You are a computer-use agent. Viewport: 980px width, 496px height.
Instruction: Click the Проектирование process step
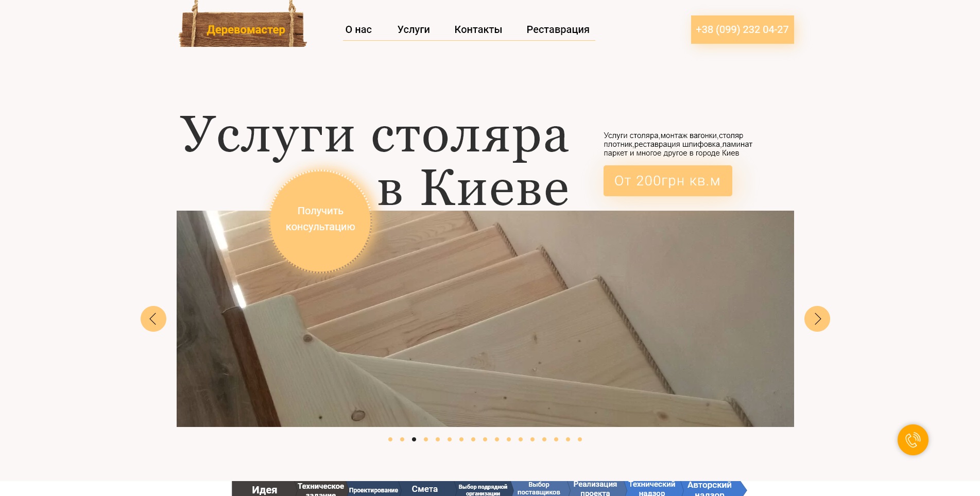click(373, 490)
